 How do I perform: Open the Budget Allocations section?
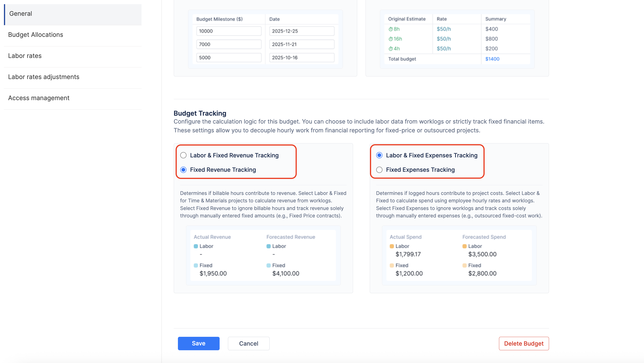click(x=35, y=35)
